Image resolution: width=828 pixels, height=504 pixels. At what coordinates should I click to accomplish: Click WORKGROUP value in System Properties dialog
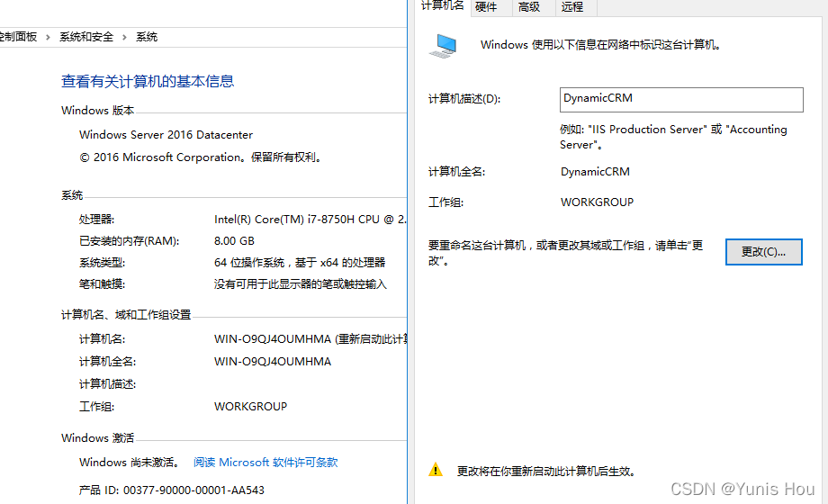pyautogui.click(x=598, y=202)
